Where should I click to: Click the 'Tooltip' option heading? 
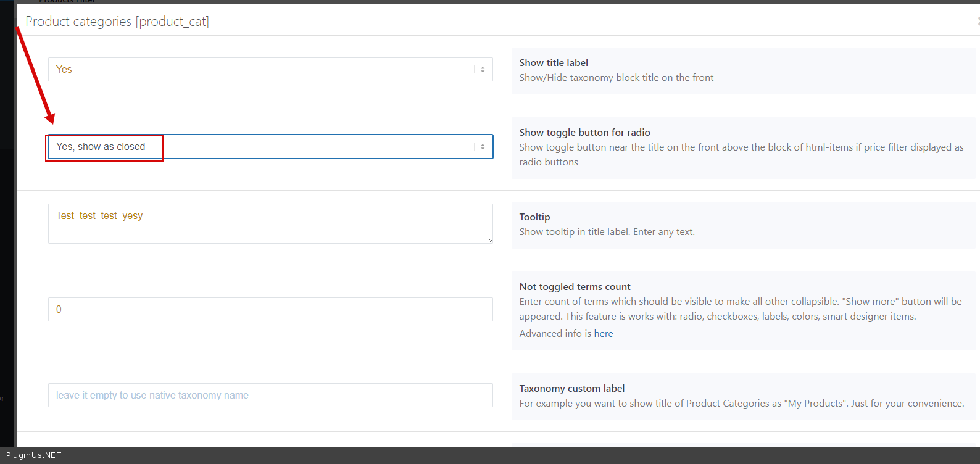coord(534,217)
